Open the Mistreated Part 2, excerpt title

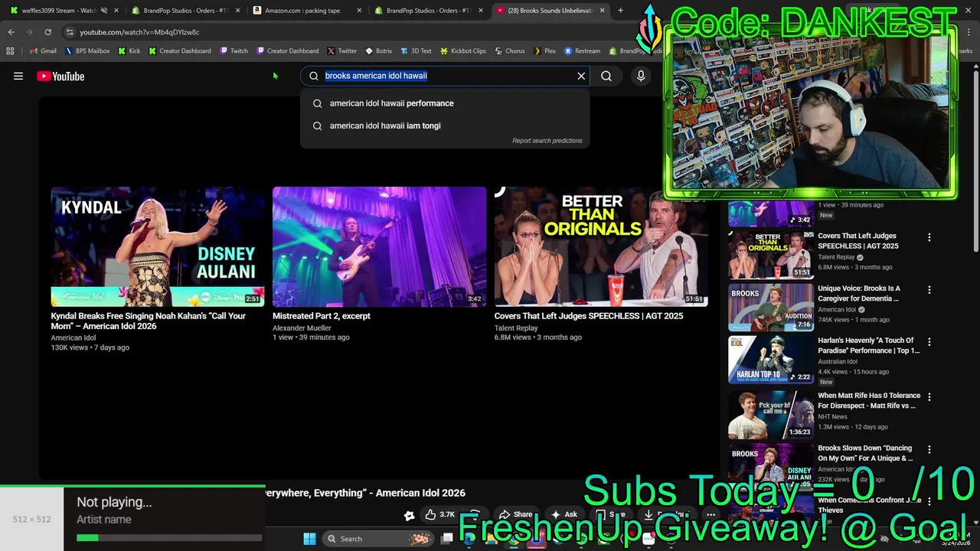(x=322, y=316)
